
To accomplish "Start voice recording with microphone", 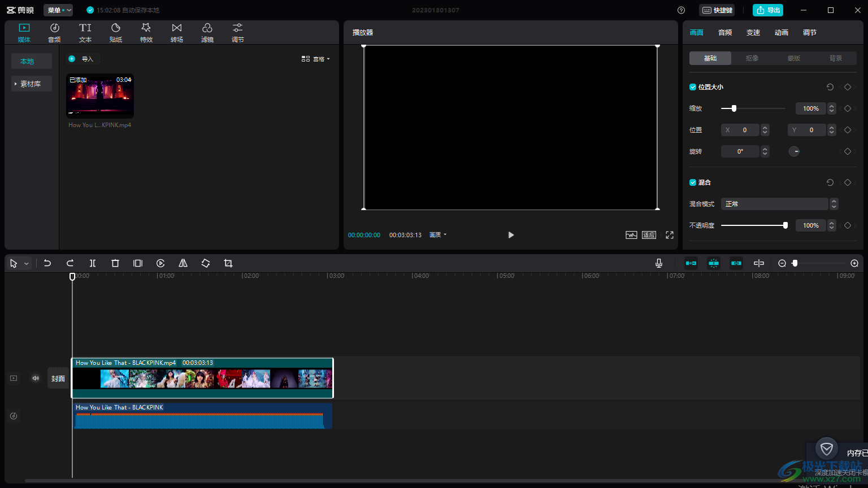I will tap(659, 263).
